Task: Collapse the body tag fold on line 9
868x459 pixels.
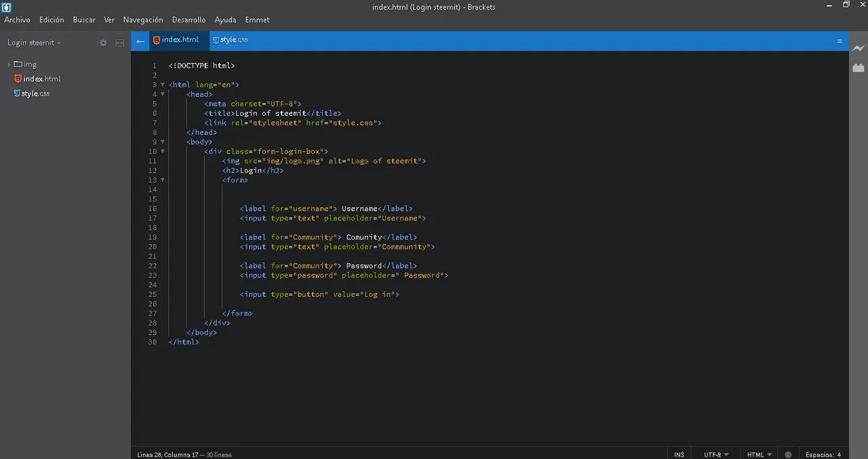Action: 163,142
